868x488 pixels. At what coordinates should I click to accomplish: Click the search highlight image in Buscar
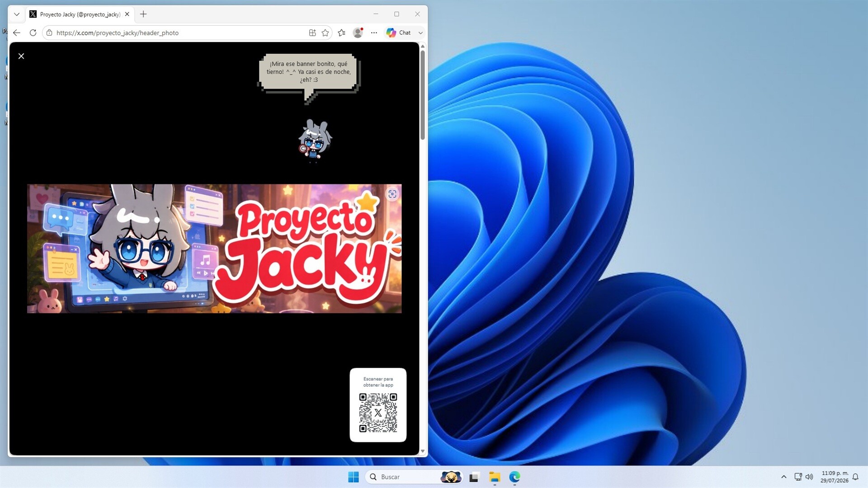tap(451, 477)
